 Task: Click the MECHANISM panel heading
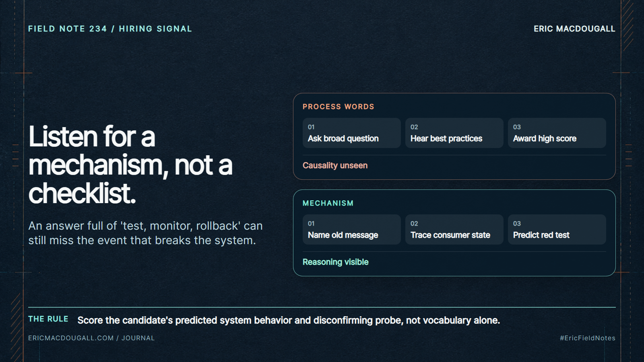click(x=328, y=203)
